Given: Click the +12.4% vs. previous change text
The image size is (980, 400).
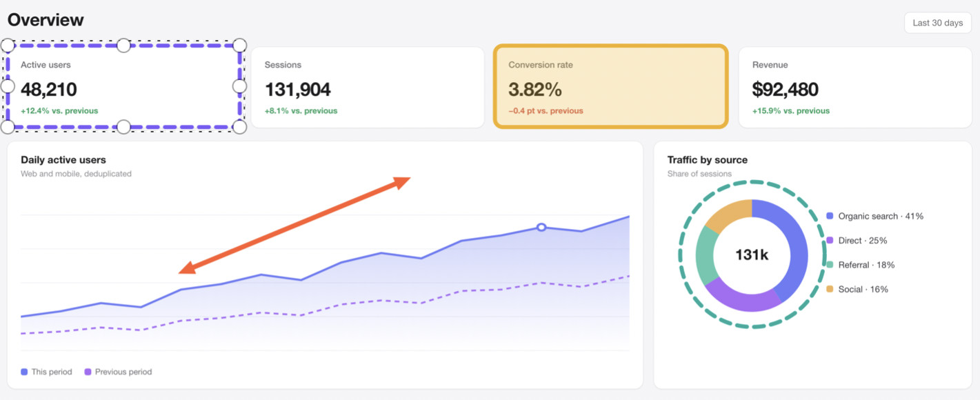Looking at the screenshot, I should (59, 111).
